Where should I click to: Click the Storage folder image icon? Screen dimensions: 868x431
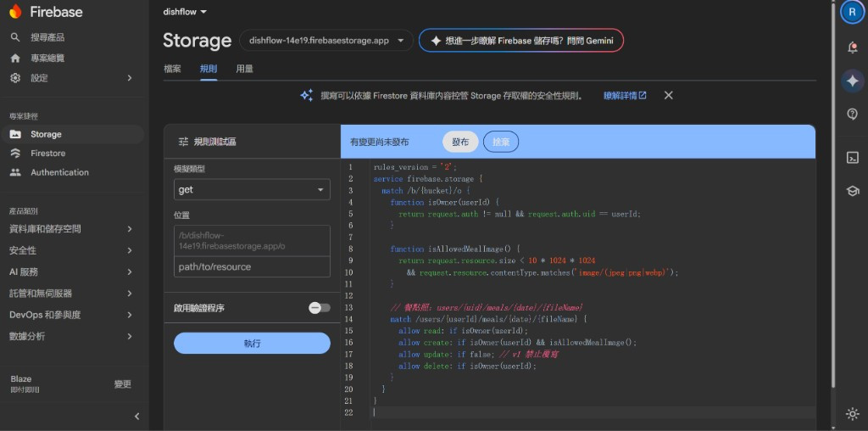pyautogui.click(x=15, y=134)
